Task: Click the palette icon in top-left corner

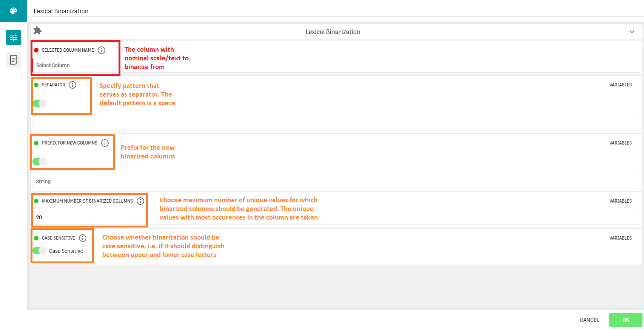Action: click(14, 11)
